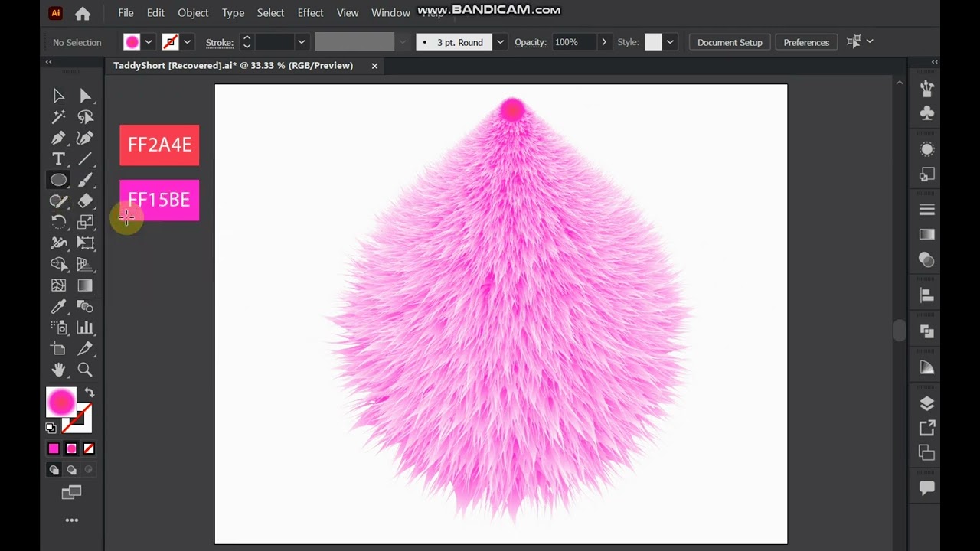Open the Type menu
Viewport: 980px width, 551px height.
[x=233, y=13]
